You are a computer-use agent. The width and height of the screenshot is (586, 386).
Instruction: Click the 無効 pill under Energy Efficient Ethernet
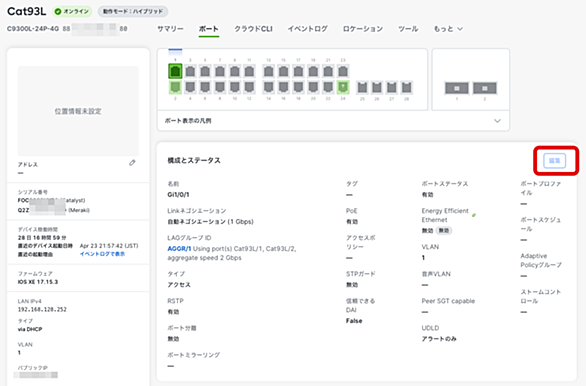coord(444,231)
